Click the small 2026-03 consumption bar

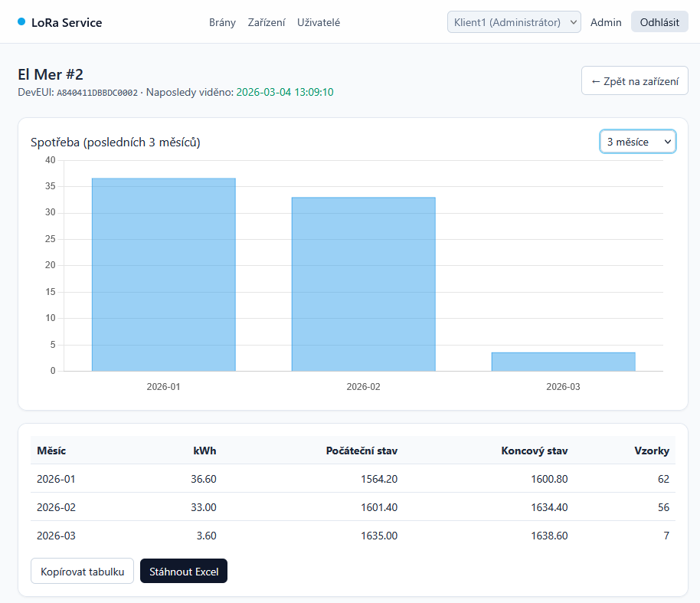tap(563, 362)
